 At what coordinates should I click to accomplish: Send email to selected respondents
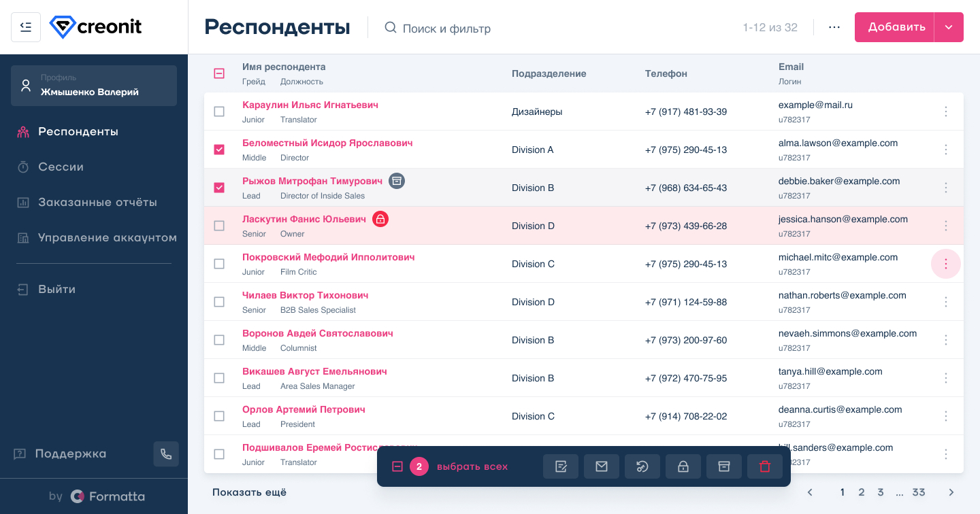pyautogui.click(x=602, y=466)
